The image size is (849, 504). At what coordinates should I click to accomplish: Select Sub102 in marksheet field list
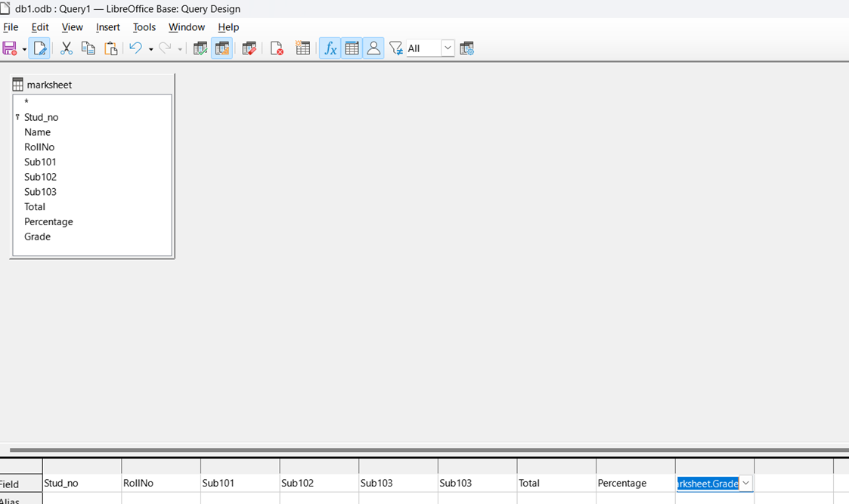tap(40, 177)
